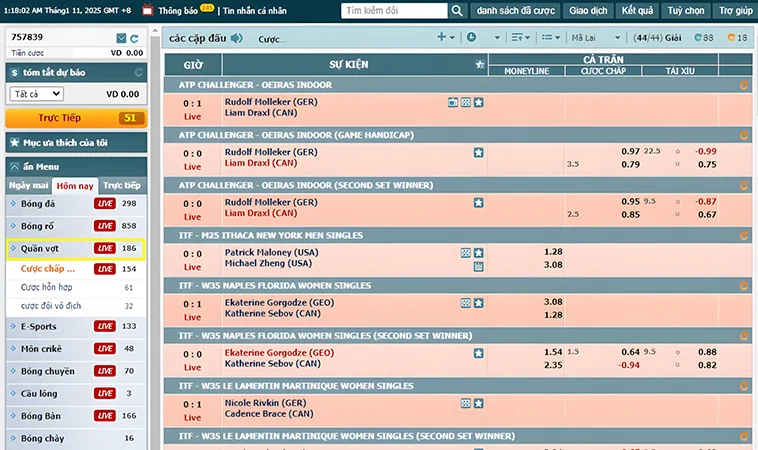Select Cược chấp submenu under Quần vợt
This screenshot has height=450, width=758.
pos(48,269)
